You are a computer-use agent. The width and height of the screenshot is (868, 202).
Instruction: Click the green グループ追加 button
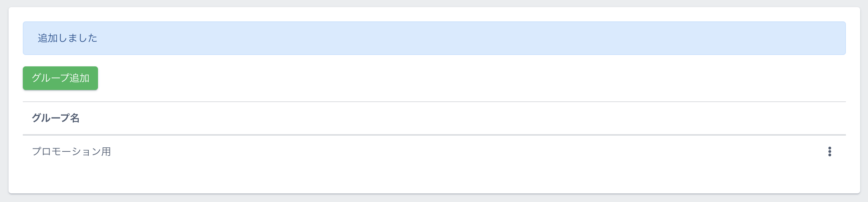(x=60, y=78)
